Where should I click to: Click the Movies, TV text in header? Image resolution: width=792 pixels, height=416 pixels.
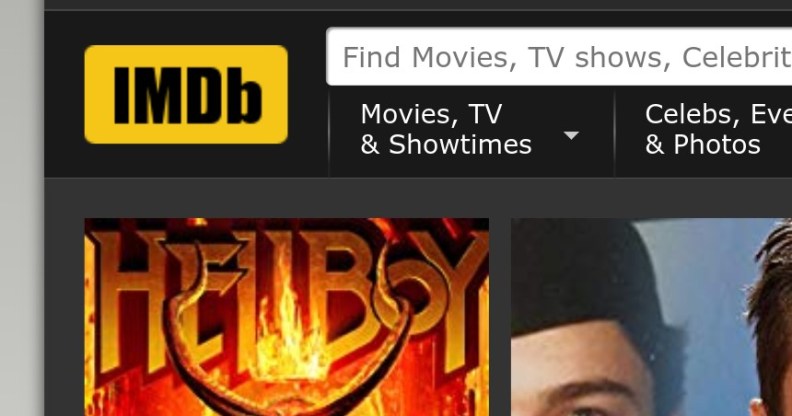(x=431, y=114)
